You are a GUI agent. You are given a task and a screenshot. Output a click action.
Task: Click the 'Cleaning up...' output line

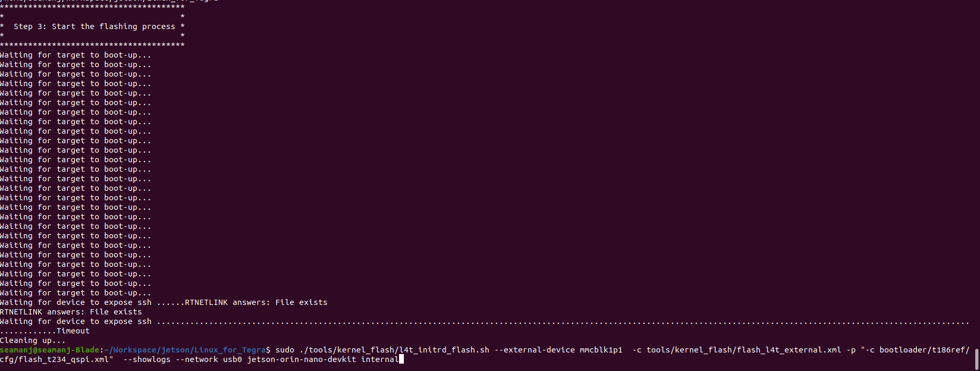[x=33, y=340]
